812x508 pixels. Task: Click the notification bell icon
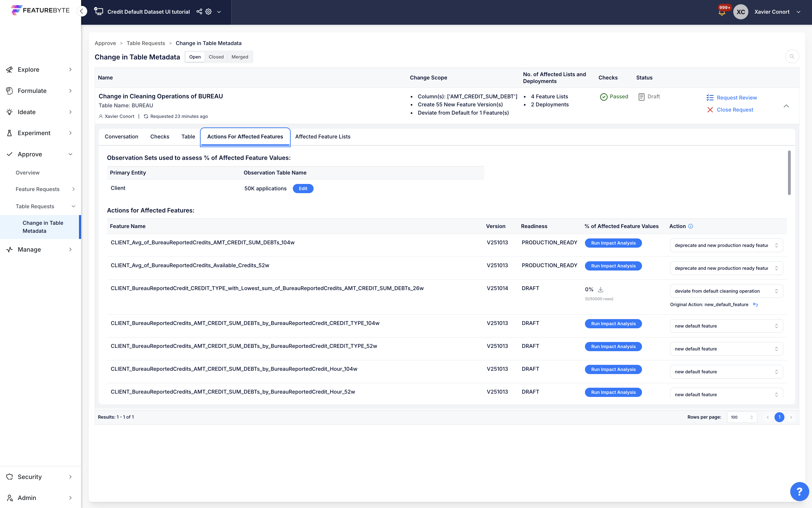[722, 12]
